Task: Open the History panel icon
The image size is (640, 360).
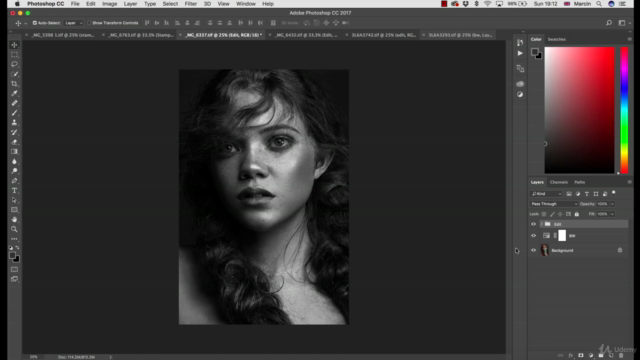Action: [x=520, y=42]
